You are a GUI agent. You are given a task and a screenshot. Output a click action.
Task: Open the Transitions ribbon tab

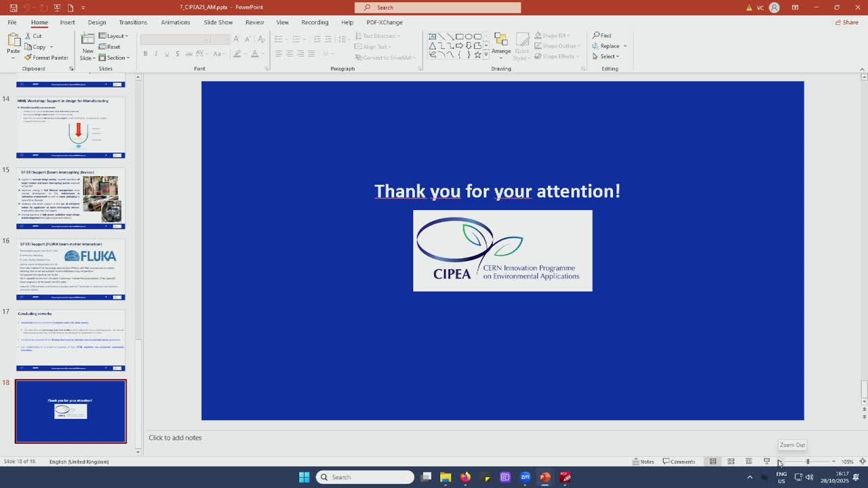pyautogui.click(x=133, y=22)
